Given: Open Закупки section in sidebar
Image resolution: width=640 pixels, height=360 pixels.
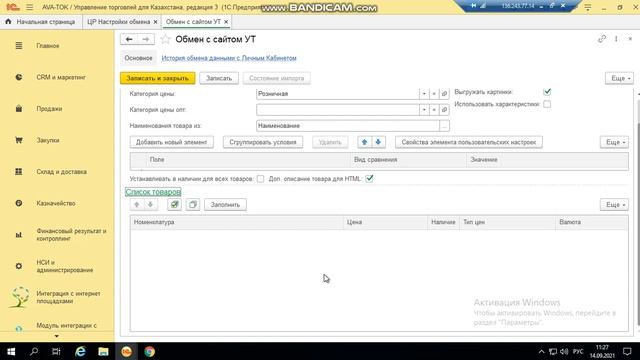Looking at the screenshot, I should (48, 140).
